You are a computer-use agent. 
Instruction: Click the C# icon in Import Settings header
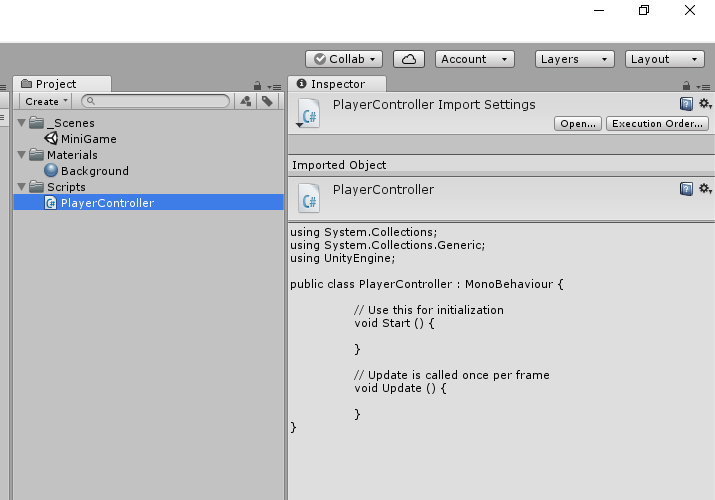(x=309, y=113)
